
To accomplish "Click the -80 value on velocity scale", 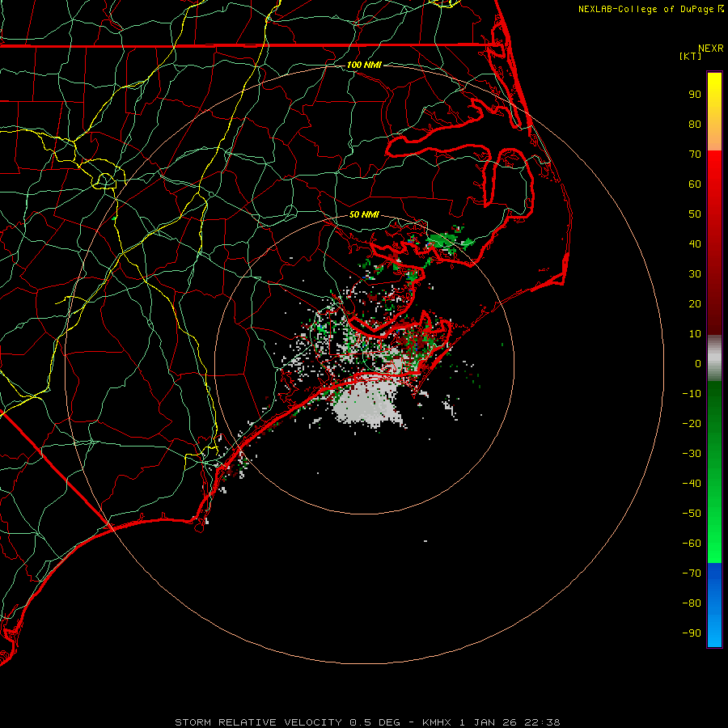I will click(692, 603).
